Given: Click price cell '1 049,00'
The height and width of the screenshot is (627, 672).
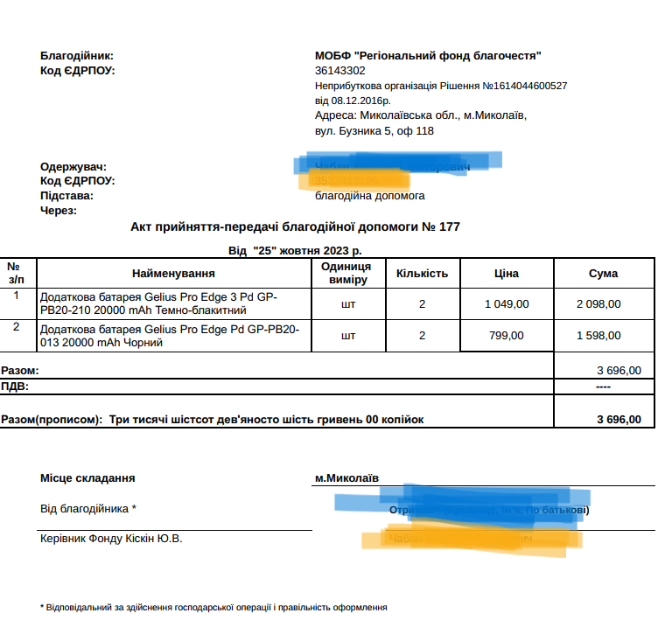Looking at the screenshot, I should point(507,304).
